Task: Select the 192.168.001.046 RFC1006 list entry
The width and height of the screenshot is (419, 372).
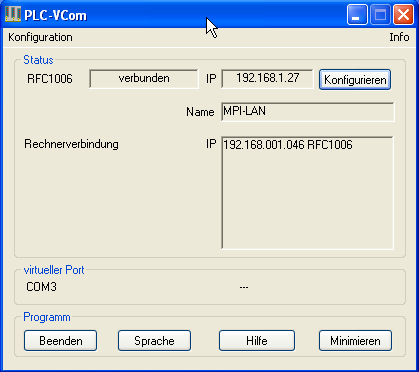Action: coord(288,145)
